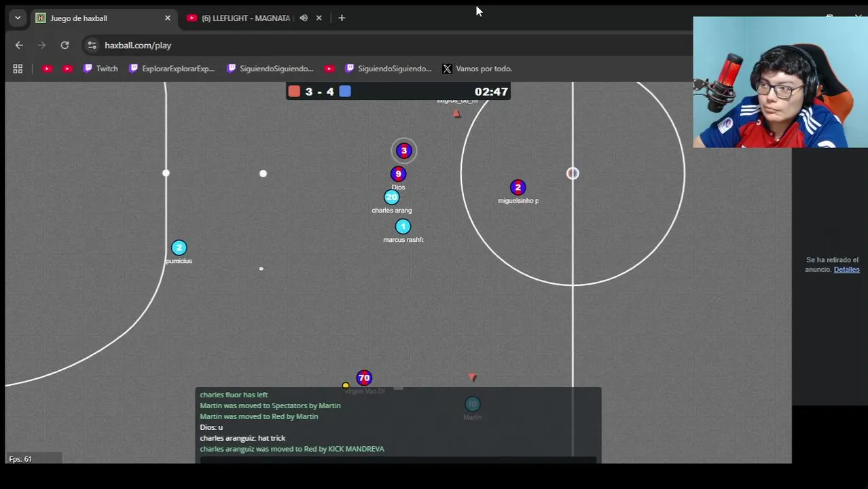Click charles aranguiz moved to Red message
Viewport: 868px width, 489px height.
[x=292, y=449]
